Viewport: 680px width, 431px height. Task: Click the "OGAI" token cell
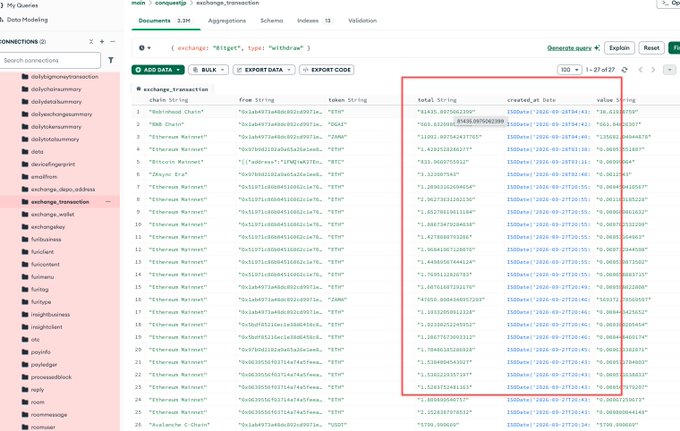pyautogui.click(x=337, y=124)
